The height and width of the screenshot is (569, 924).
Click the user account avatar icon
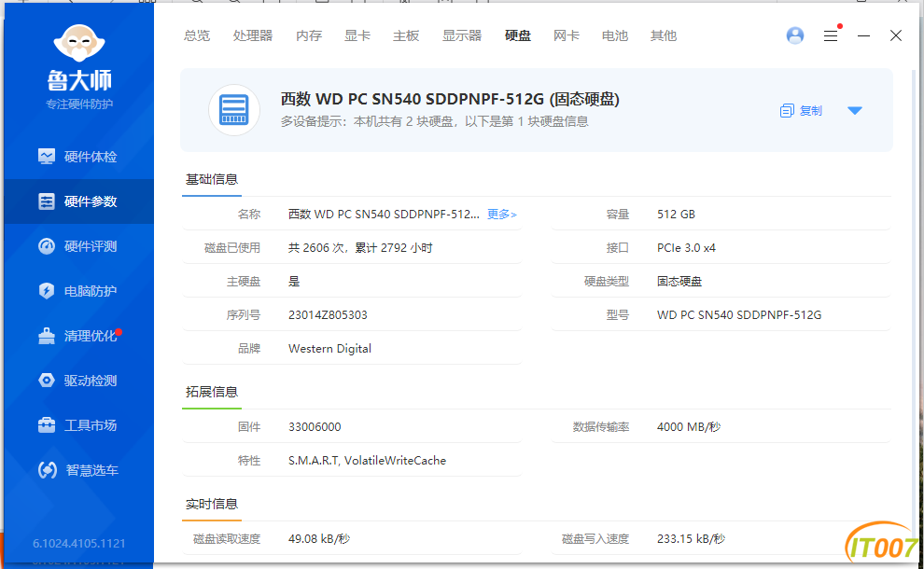(795, 35)
